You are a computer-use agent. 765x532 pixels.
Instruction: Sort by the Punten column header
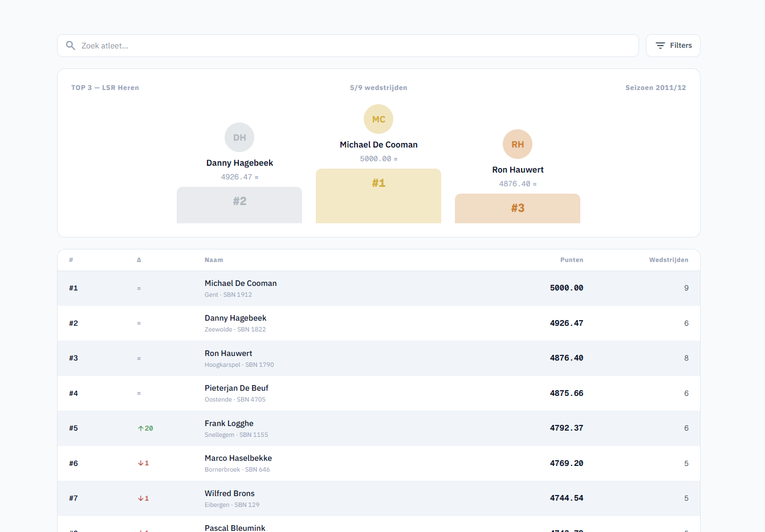click(572, 260)
